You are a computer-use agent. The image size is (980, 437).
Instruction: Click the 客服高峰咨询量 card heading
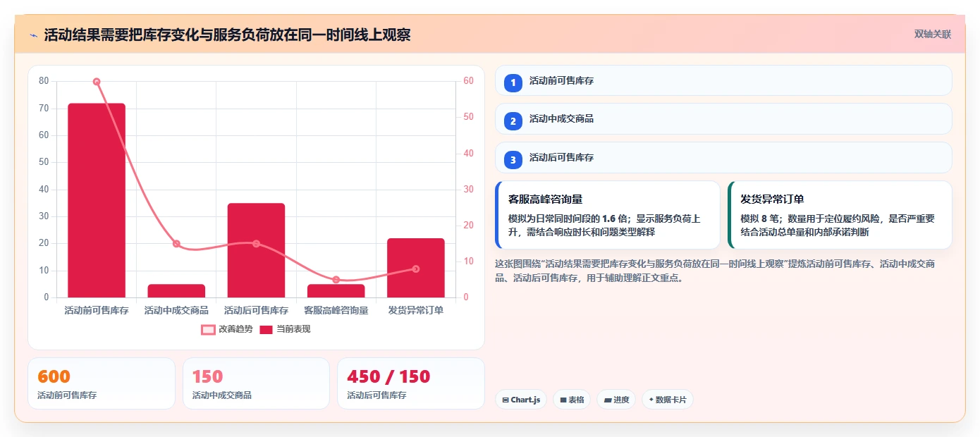point(545,199)
